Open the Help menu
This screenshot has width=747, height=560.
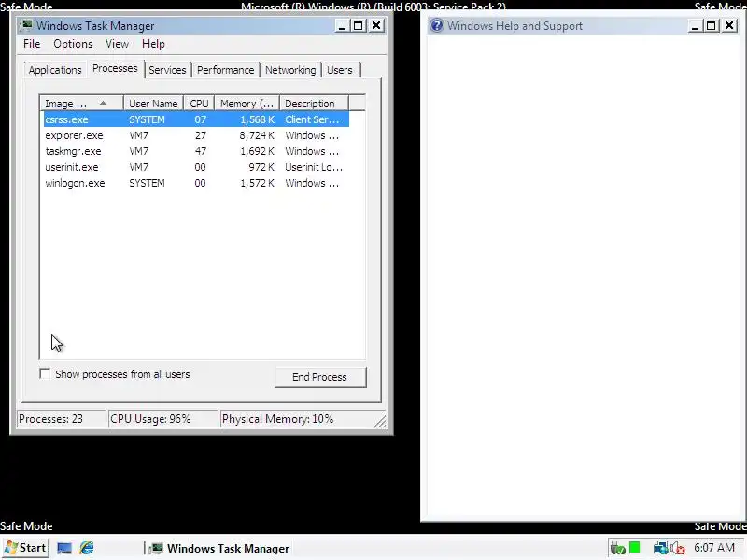tap(153, 44)
